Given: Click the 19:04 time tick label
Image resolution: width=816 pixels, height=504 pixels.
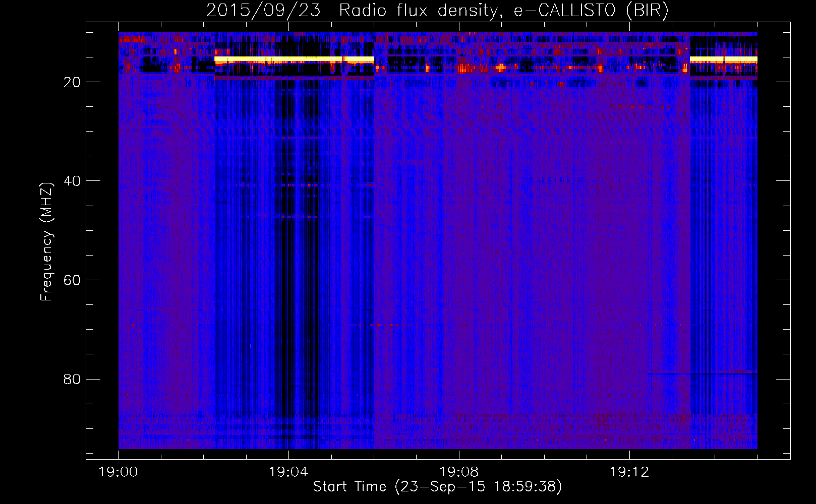Looking at the screenshot, I should click(288, 472).
